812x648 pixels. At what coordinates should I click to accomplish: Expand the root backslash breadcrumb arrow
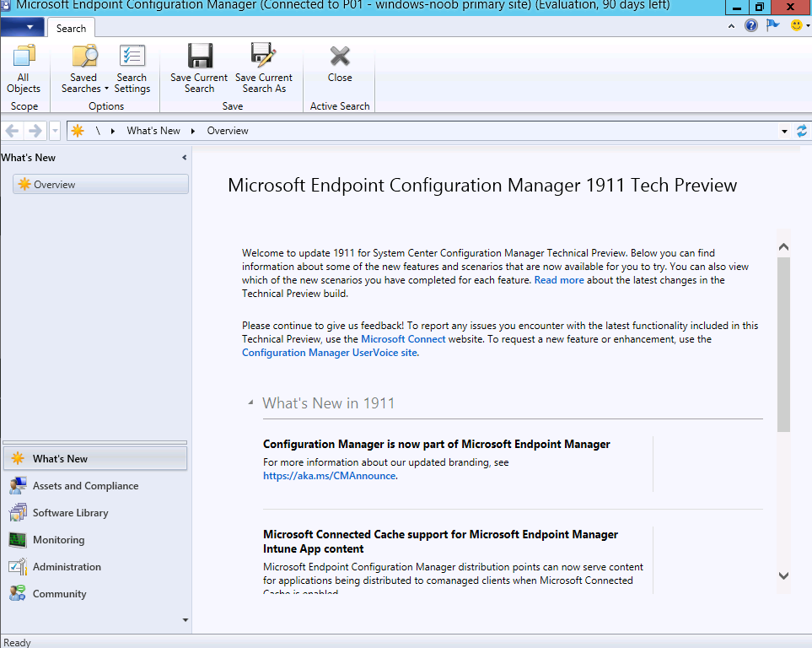click(x=112, y=131)
